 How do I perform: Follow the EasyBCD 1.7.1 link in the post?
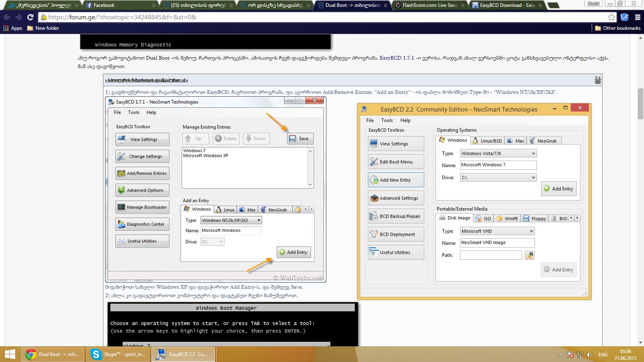coord(397,58)
